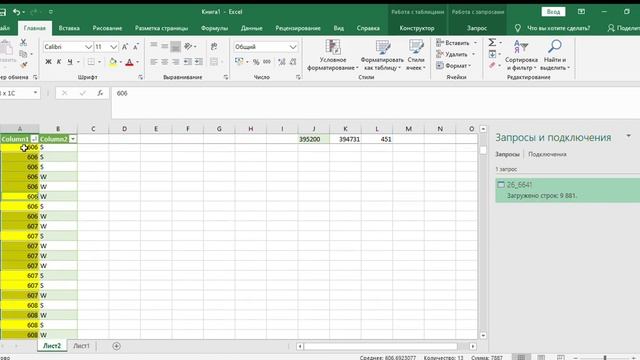Open Стили ячеек gallery

point(416,55)
